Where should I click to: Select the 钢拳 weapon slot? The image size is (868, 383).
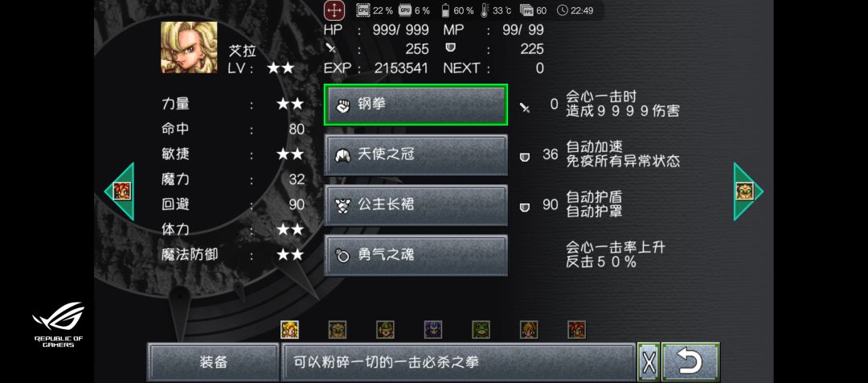coord(416,105)
